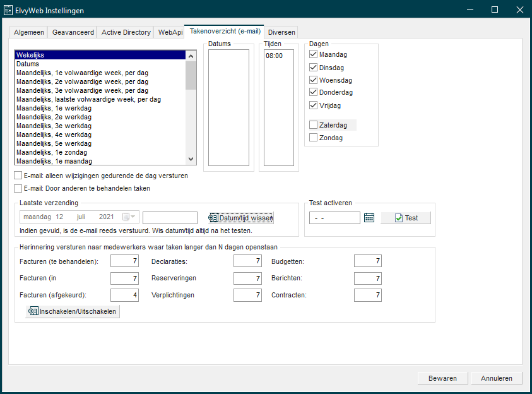
Task: Select 'Maandelijks, laatste volwaardige week, per dag'
Action: (100, 99)
